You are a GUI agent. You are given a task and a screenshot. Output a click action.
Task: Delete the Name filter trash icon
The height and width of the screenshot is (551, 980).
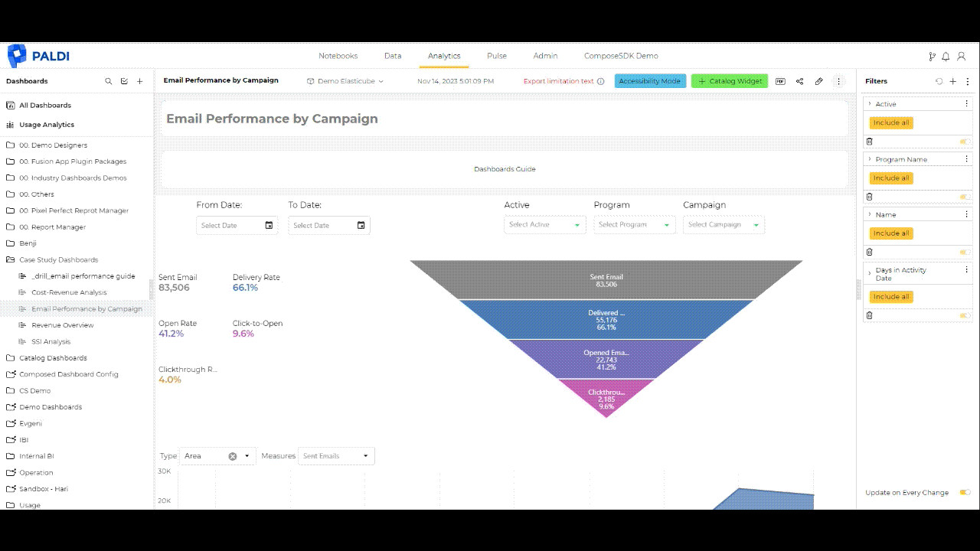coord(869,252)
